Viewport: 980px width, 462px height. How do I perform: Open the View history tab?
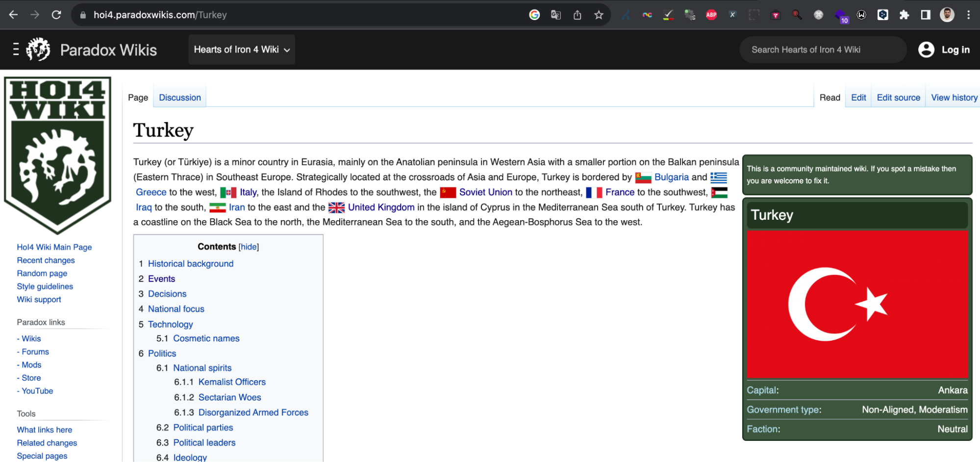click(954, 98)
